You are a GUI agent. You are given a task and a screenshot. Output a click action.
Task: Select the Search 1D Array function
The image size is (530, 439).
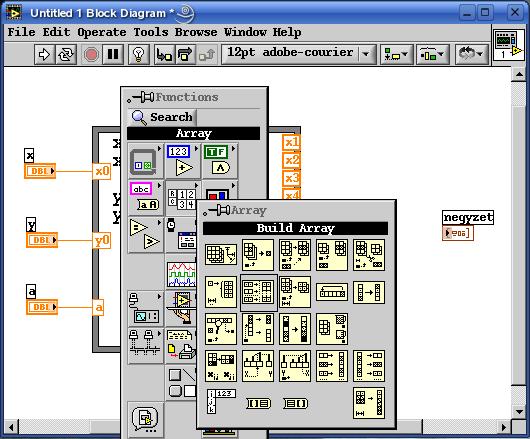point(221,329)
